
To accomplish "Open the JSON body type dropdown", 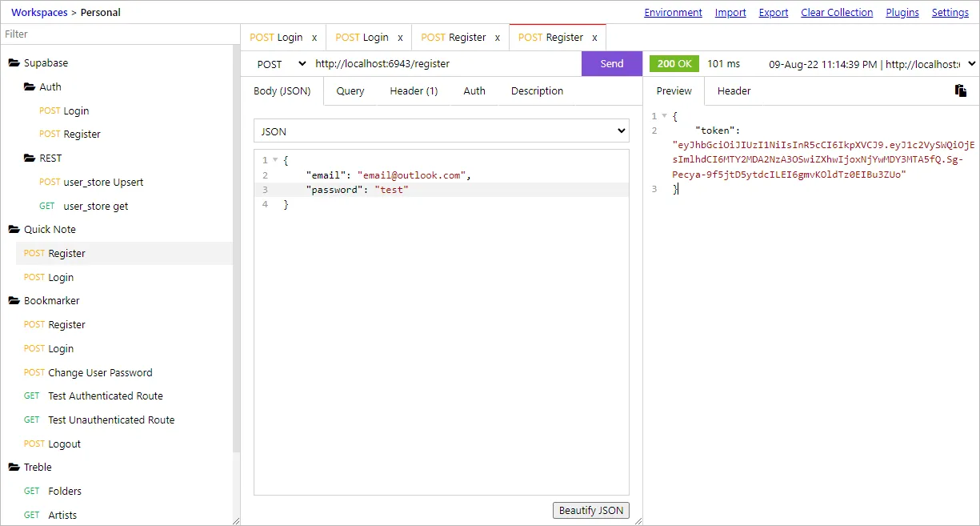I will click(x=441, y=130).
